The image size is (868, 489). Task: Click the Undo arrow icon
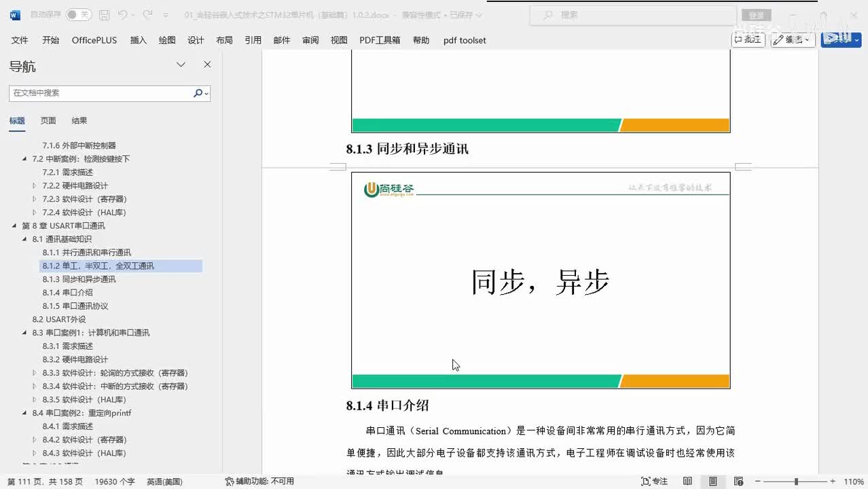click(x=122, y=14)
